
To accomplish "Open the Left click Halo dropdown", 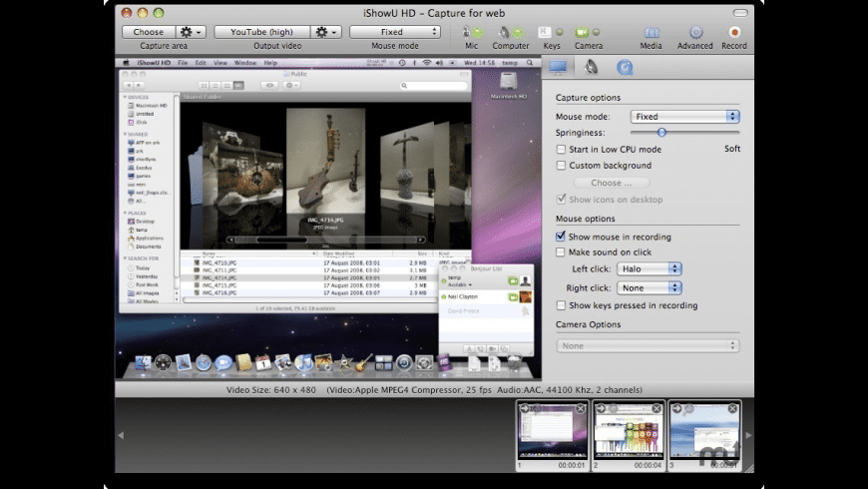I will tap(649, 269).
